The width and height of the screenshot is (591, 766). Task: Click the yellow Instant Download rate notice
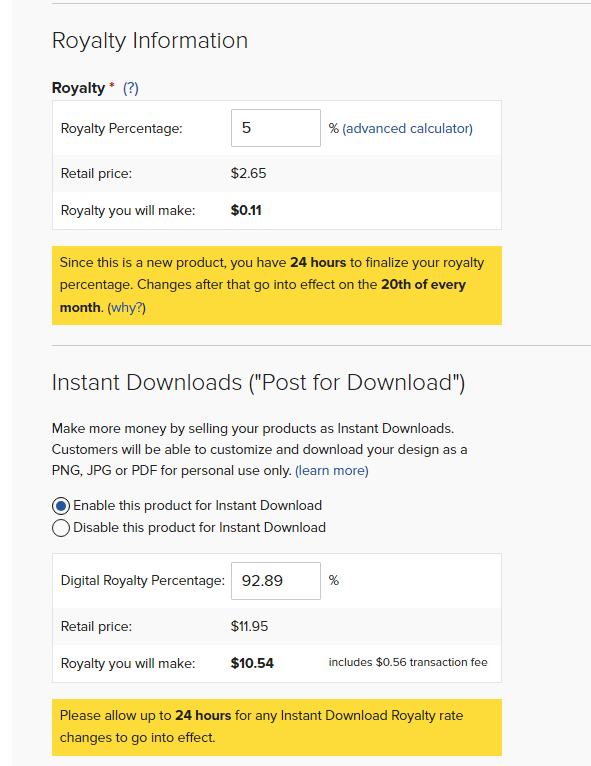[276, 727]
